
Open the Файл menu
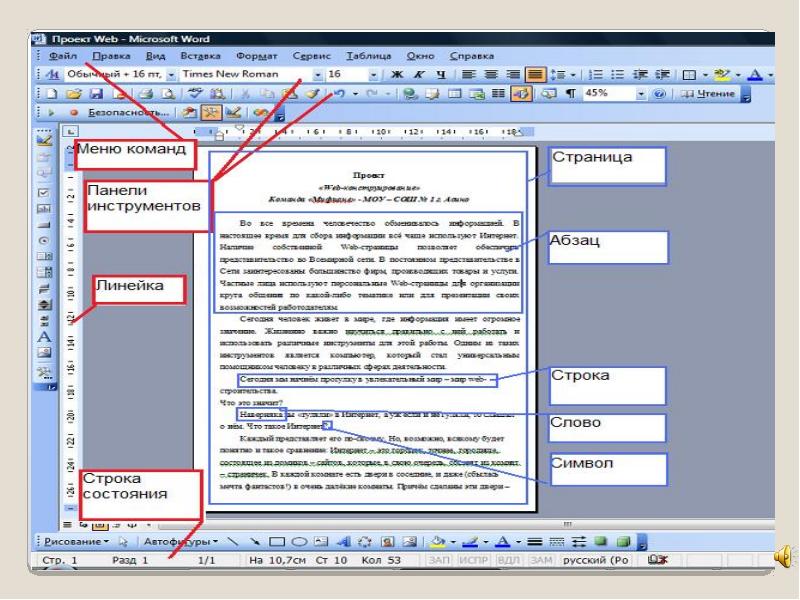point(62,55)
